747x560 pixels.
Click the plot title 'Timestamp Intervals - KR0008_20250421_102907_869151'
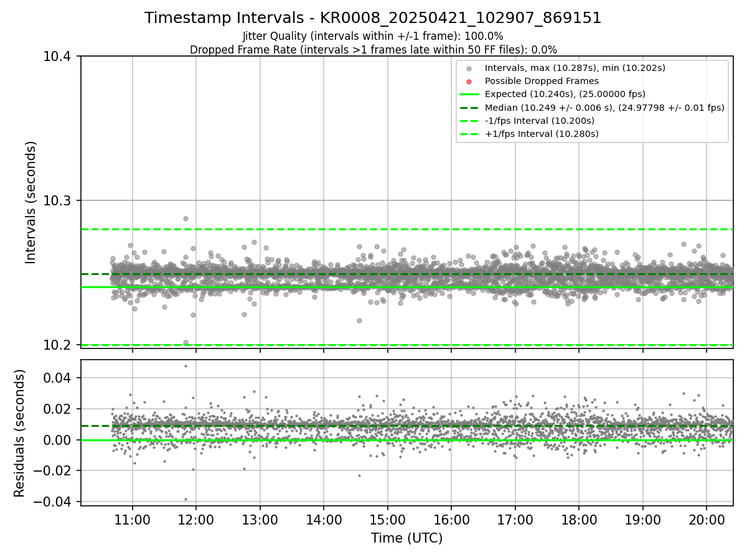(x=373, y=18)
